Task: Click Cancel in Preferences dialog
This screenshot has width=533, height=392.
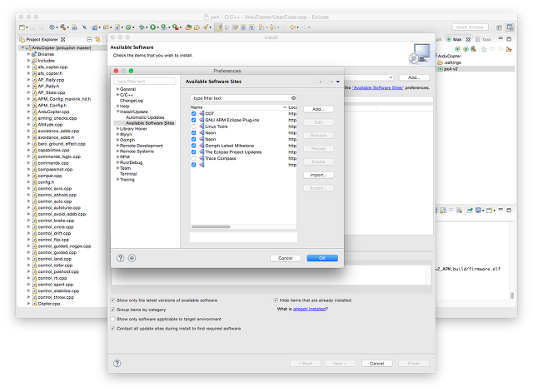Action: (x=286, y=258)
